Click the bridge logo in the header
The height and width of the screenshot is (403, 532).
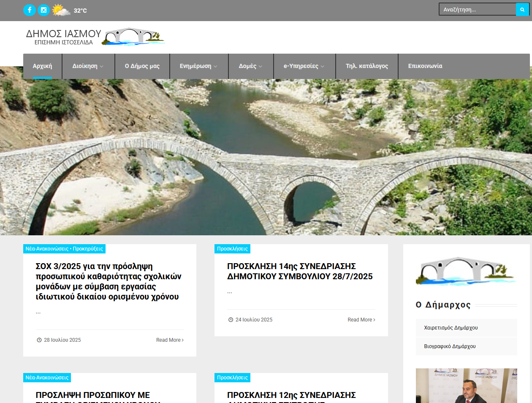[135, 37]
